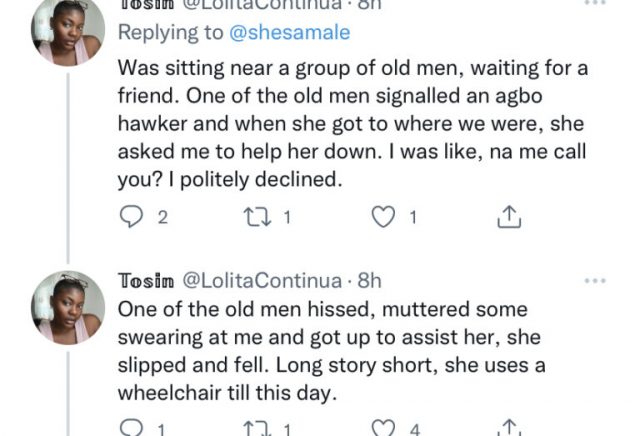Open the @shesamale profile link

tap(296, 33)
